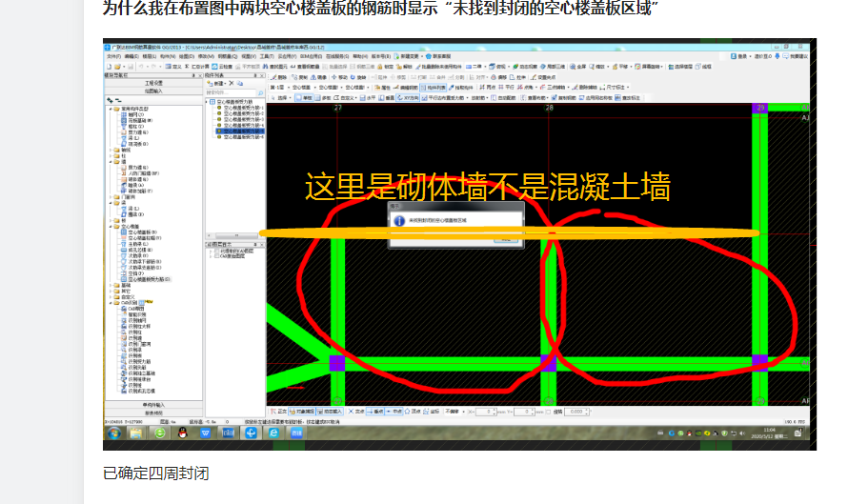Click the 报表预览 button
Viewport: 848px width, 504px height.
153,413
